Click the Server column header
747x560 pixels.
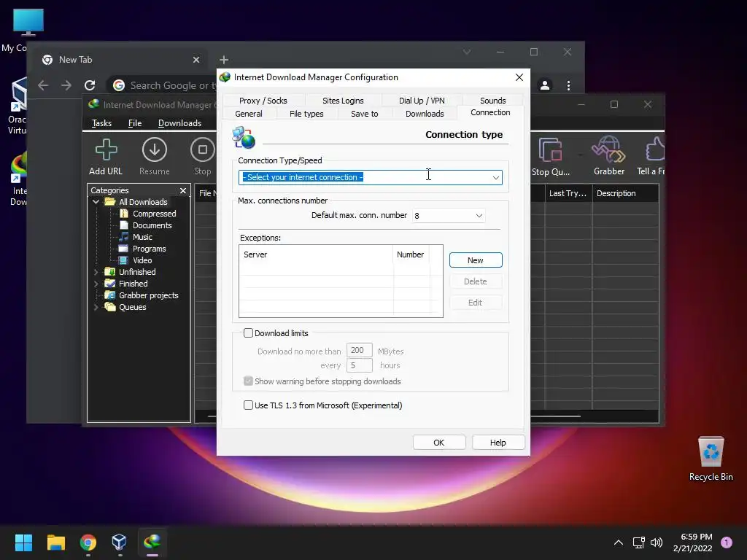point(317,254)
